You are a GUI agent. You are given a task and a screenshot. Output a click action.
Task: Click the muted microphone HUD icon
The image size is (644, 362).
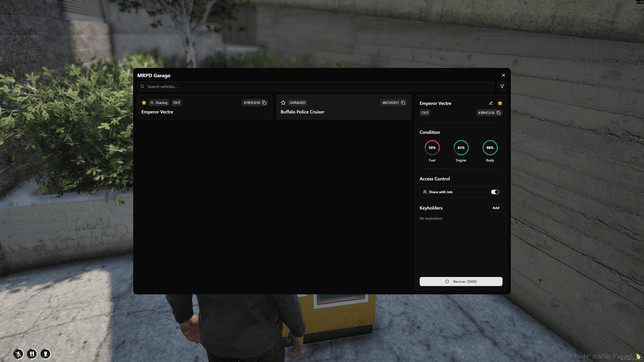pos(18,354)
